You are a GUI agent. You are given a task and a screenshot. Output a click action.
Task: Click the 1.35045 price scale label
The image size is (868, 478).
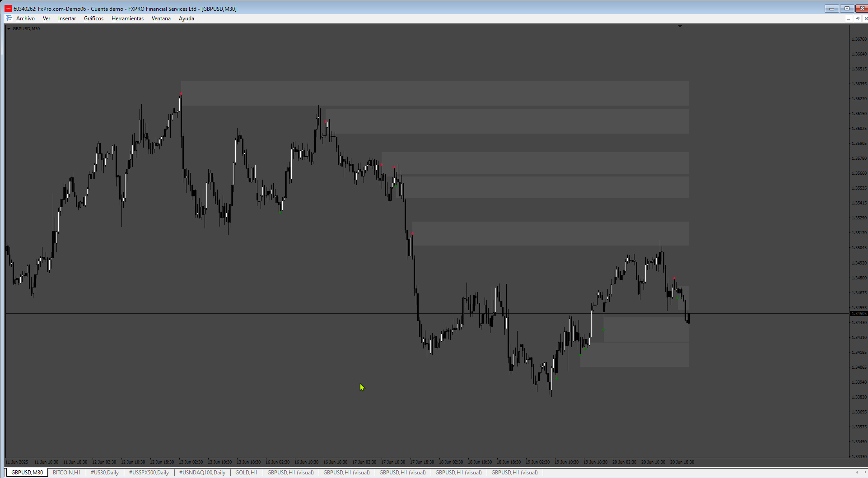[x=859, y=248]
